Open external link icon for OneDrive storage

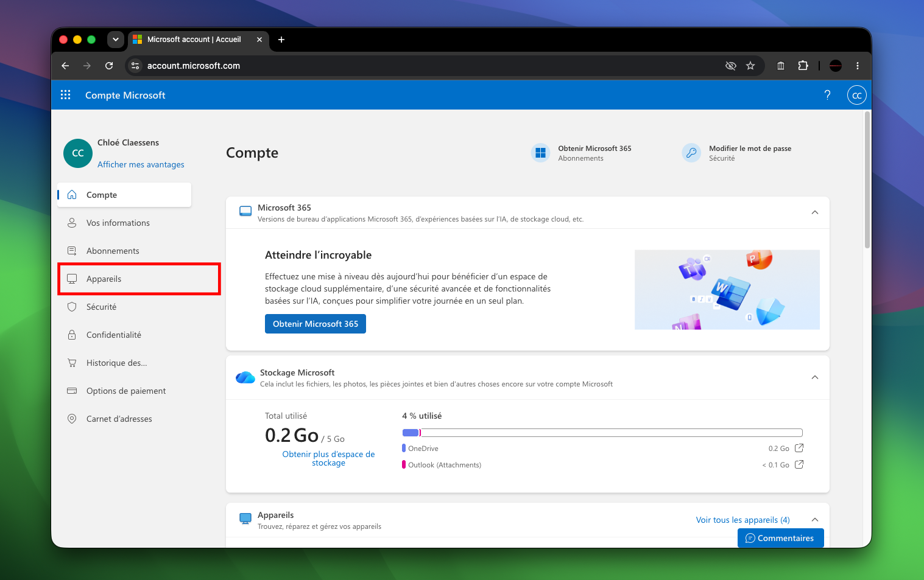pyautogui.click(x=799, y=448)
